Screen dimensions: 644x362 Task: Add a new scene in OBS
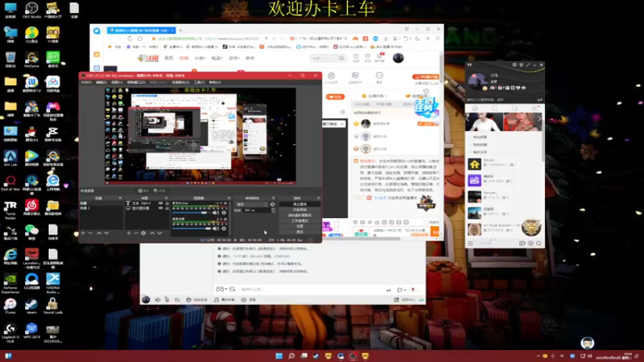click(83, 233)
